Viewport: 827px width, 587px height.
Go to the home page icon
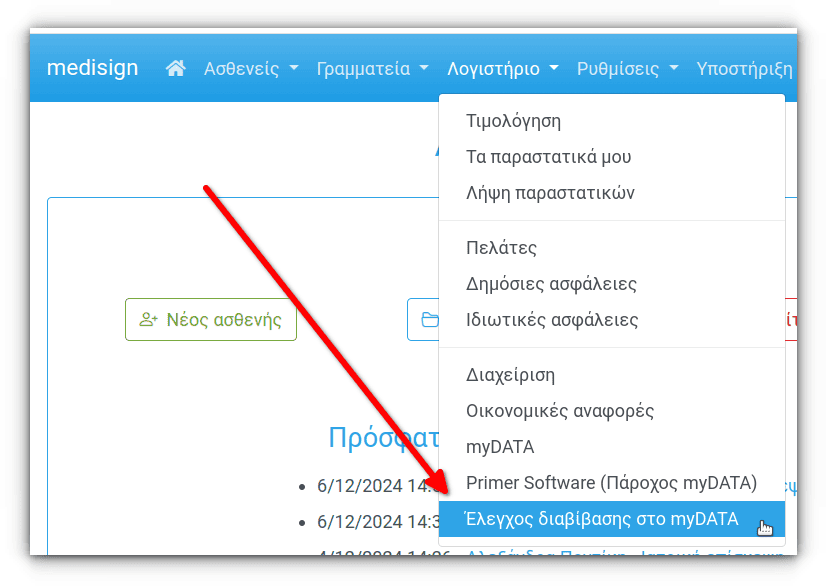[x=176, y=68]
